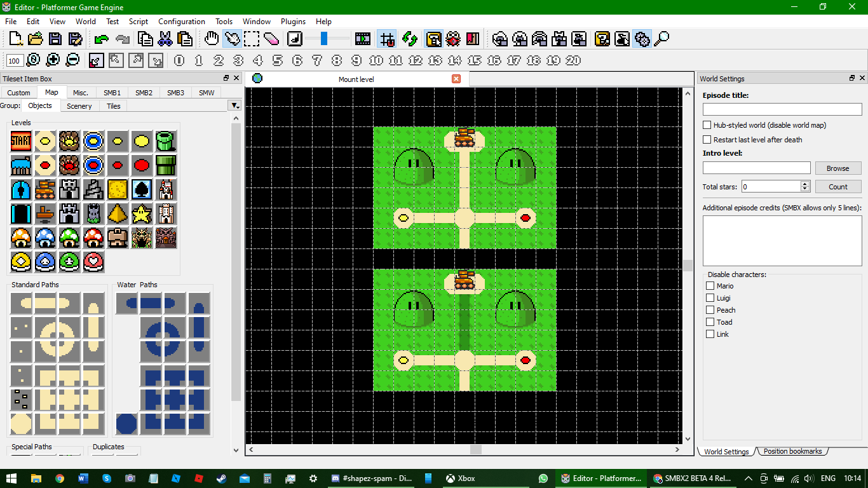Click the map vertical scrollbar thumb
The width and height of the screenshot is (868, 488).
pos(688,266)
